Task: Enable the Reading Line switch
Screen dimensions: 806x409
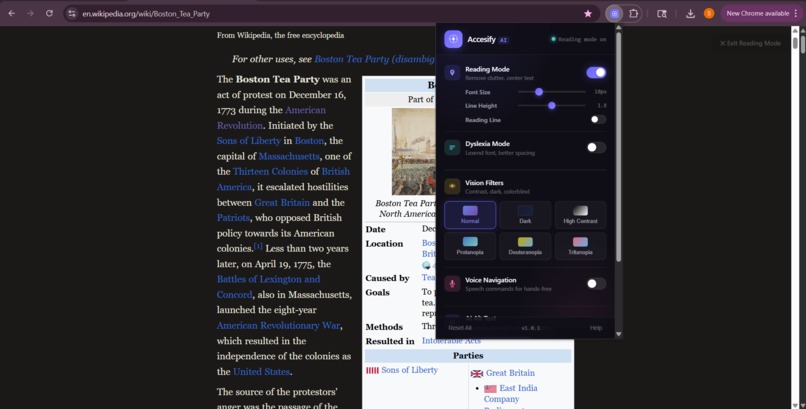Action: (x=598, y=119)
